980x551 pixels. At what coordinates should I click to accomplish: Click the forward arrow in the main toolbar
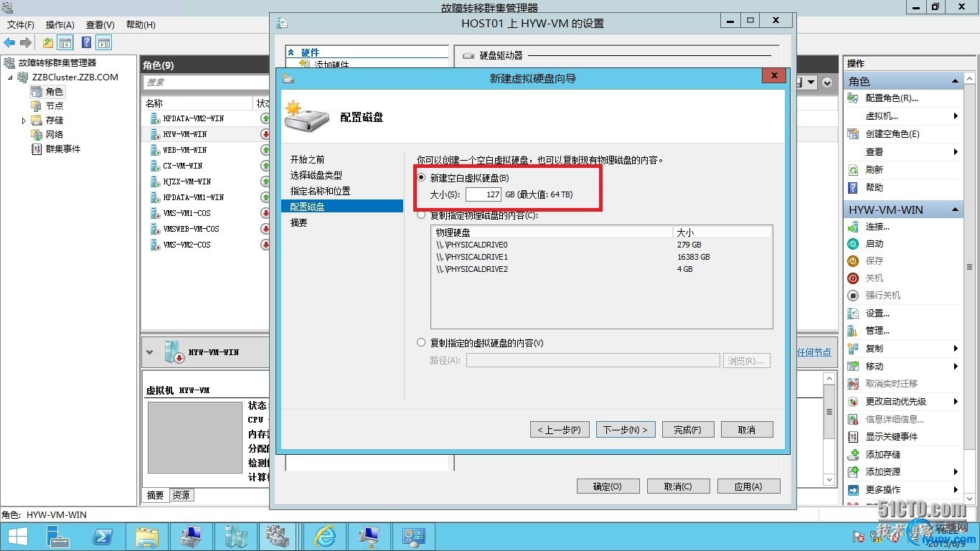click(x=26, y=43)
